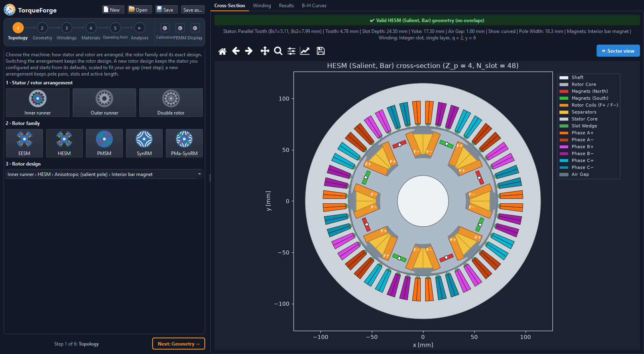The image size is (644, 354).
Task: Select the SynRM rotor family thumbnail
Action: tap(144, 143)
